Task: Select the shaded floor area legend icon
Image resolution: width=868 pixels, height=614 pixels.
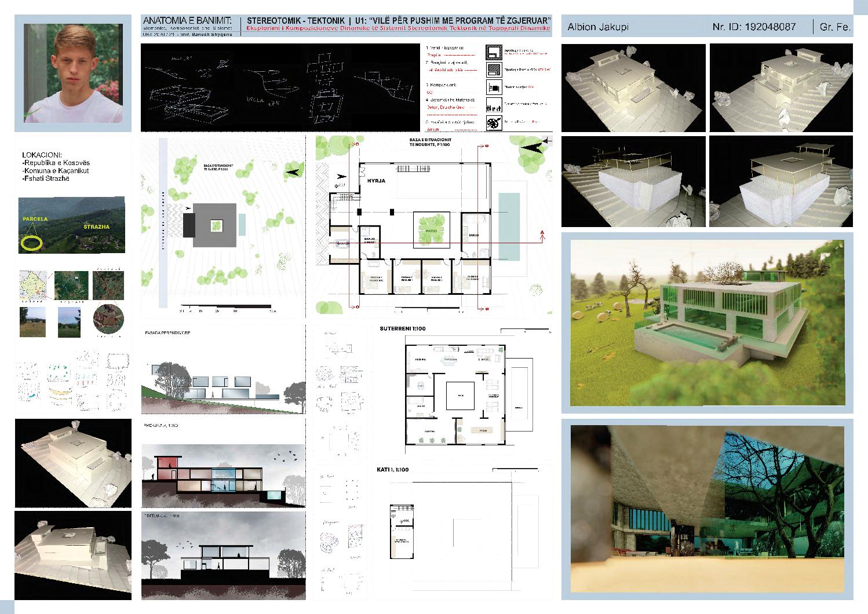Action: pyautogui.click(x=494, y=70)
